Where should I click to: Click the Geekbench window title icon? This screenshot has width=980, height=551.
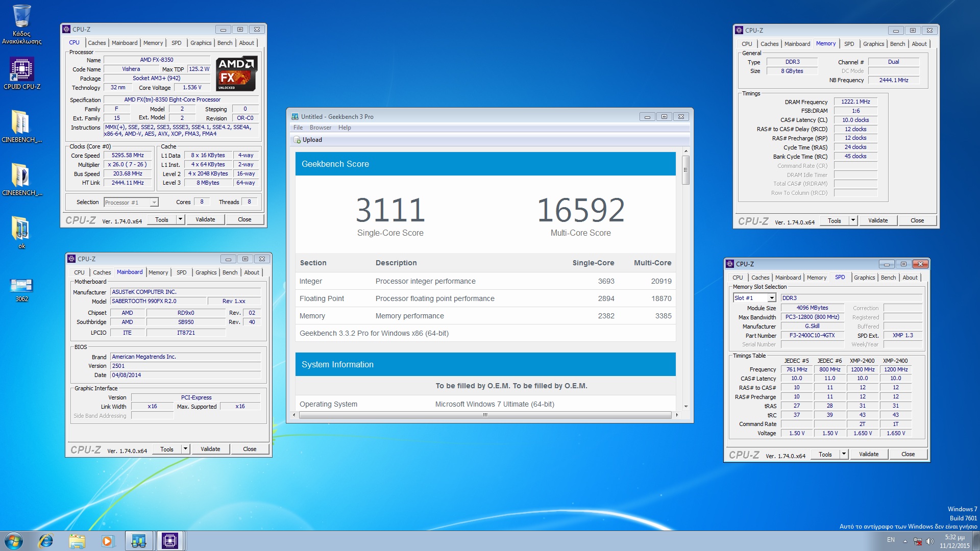295,117
